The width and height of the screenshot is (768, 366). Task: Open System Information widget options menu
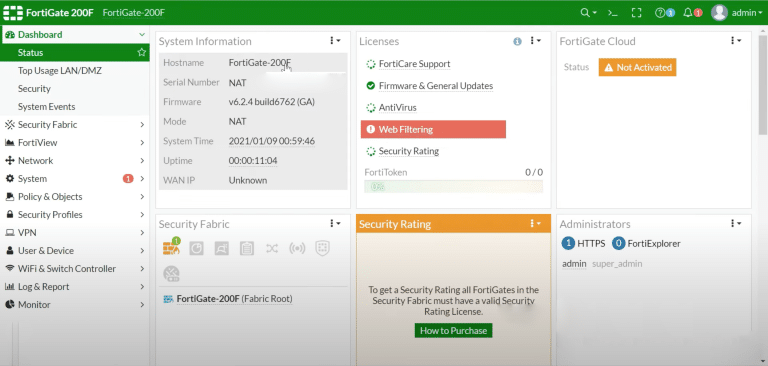click(335, 41)
